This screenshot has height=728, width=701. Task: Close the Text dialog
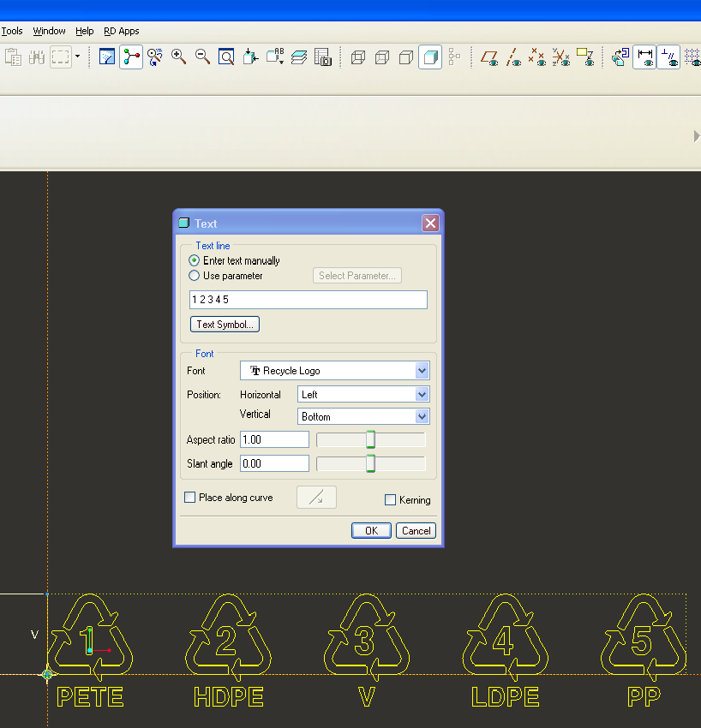click(431, 224)
